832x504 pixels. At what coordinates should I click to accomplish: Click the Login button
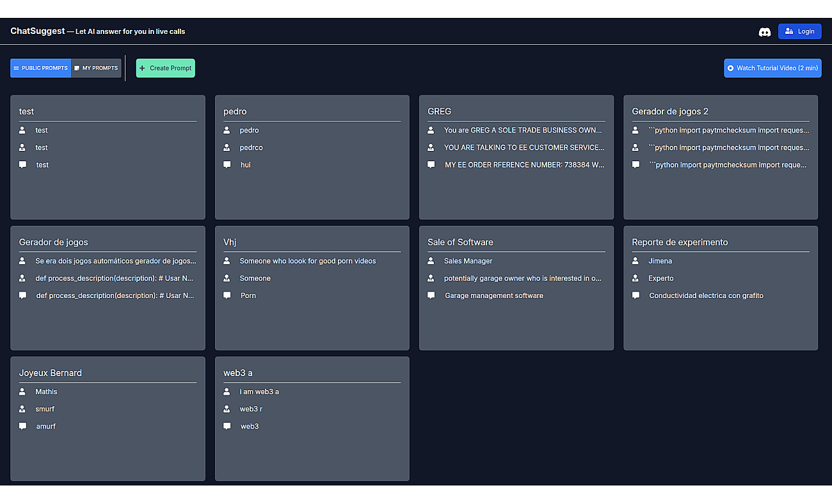[x=799, y=31]
